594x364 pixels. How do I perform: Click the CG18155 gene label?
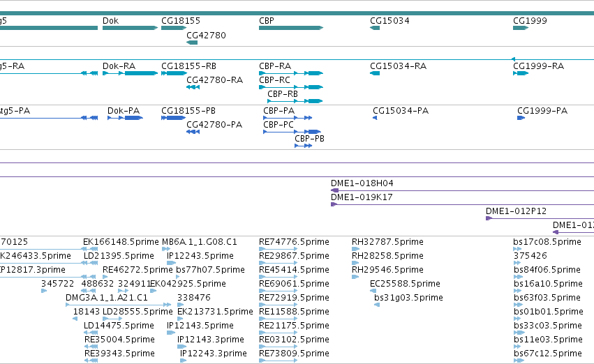[181, 21]
